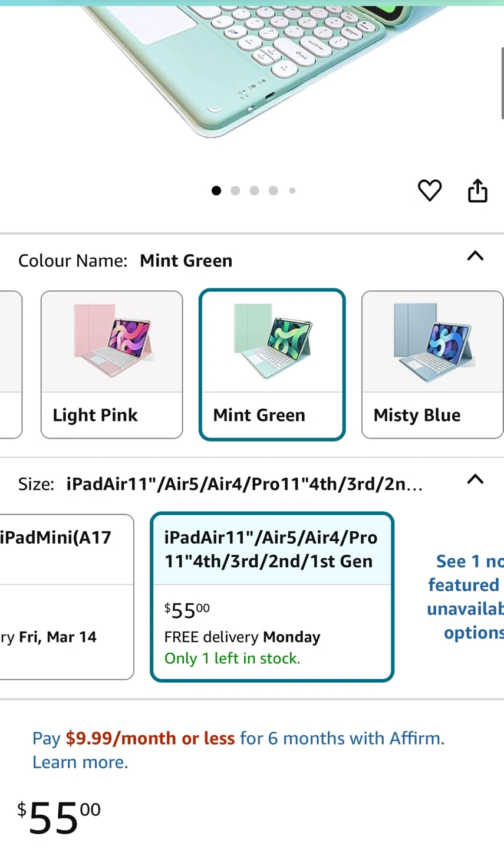Tap the small fifth carousel dot
The image size is (504, 849).
(x=292, y=190)
